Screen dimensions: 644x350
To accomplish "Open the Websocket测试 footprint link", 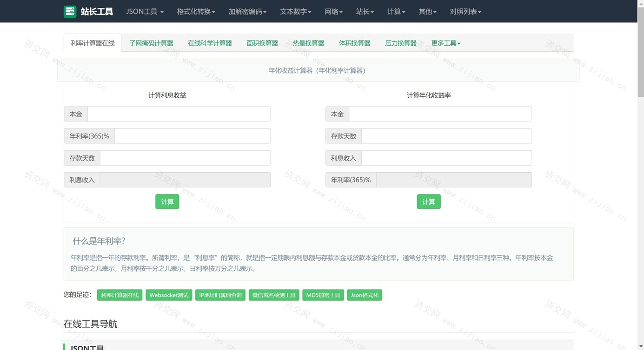I will pyautogui.click(x=169, y=295).
